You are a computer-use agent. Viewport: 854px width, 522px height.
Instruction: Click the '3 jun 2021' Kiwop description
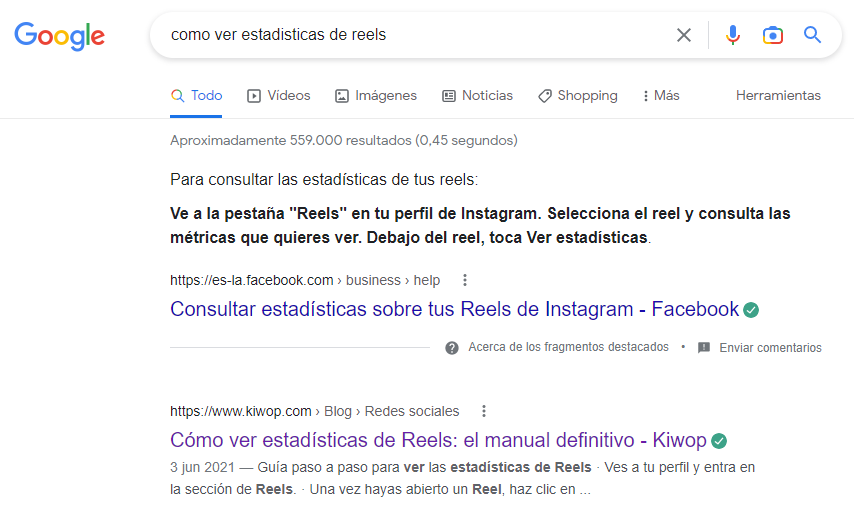[462, 478]
